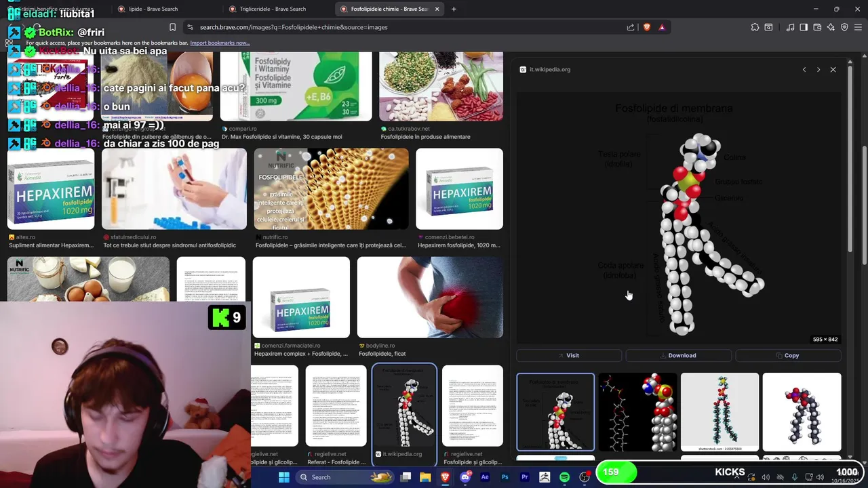Click the Visit button under preview

pyautogui.click(x=569, y=355)
